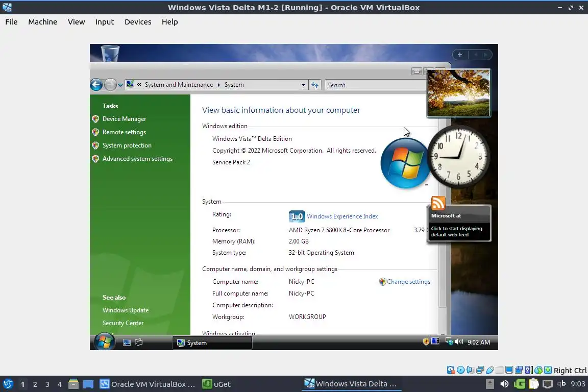Click Windows Experience Index 1.0 rating badge

point(297,216)
